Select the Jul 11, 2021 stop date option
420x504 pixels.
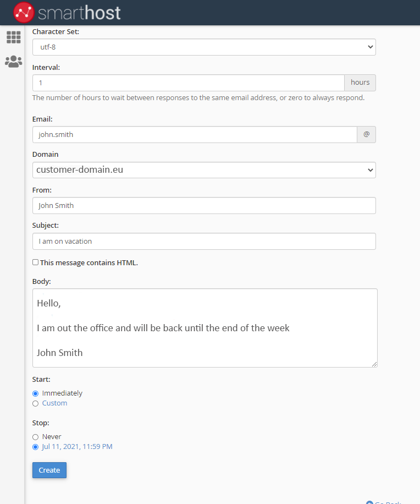coord(36,447)
